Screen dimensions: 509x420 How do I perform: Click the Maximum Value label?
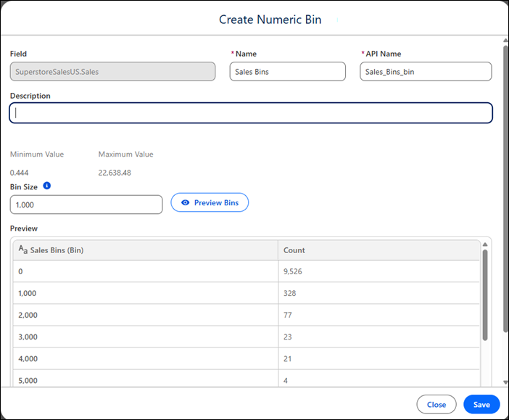coord(125,155)
